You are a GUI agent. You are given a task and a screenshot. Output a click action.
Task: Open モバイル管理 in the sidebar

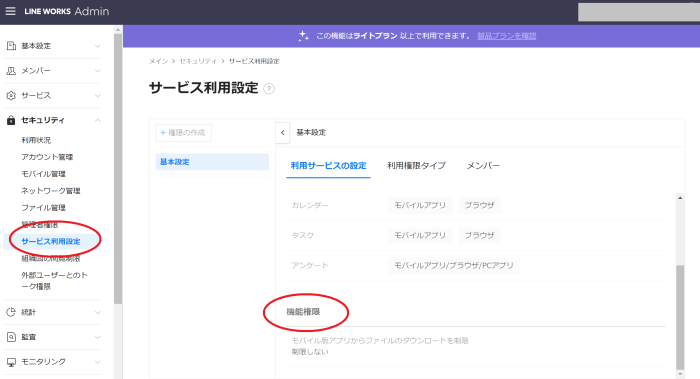pyautogui.click(x=43, y=174)
